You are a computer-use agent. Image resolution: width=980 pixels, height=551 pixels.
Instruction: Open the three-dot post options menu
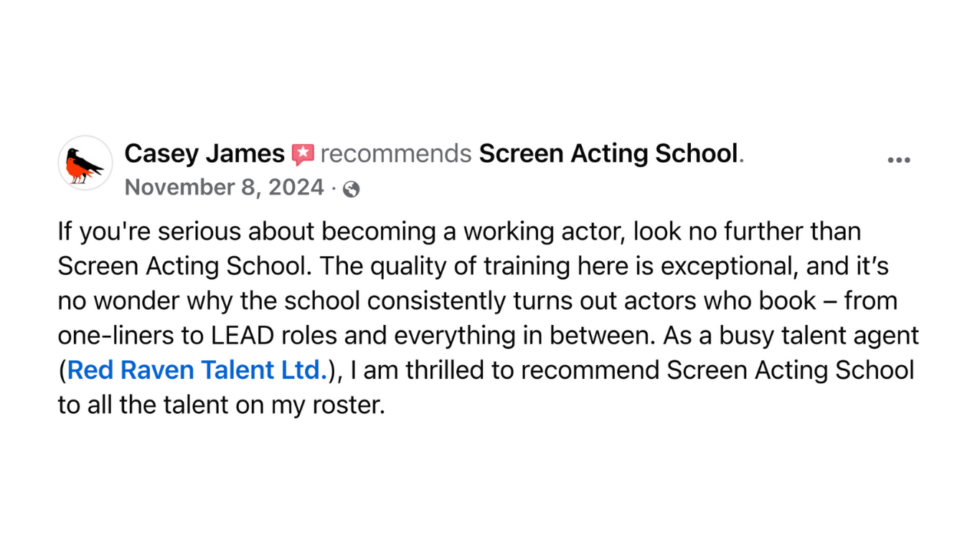898,160
